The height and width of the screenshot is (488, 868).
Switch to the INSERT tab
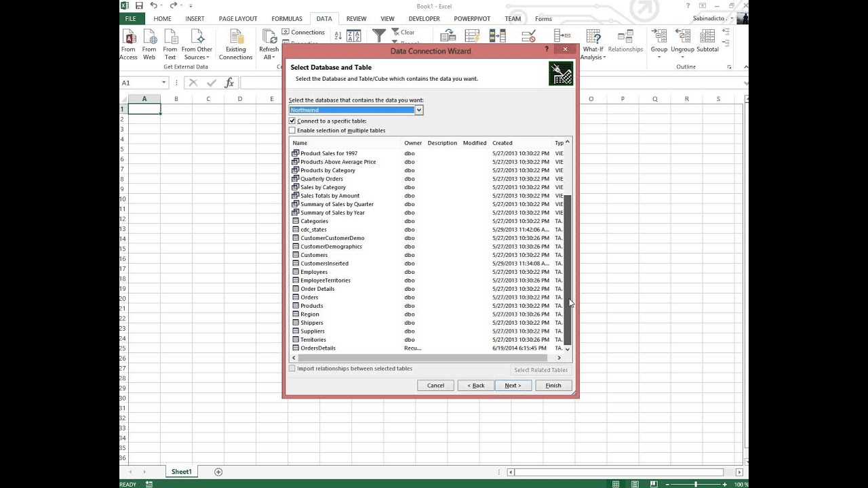point(195,18)
